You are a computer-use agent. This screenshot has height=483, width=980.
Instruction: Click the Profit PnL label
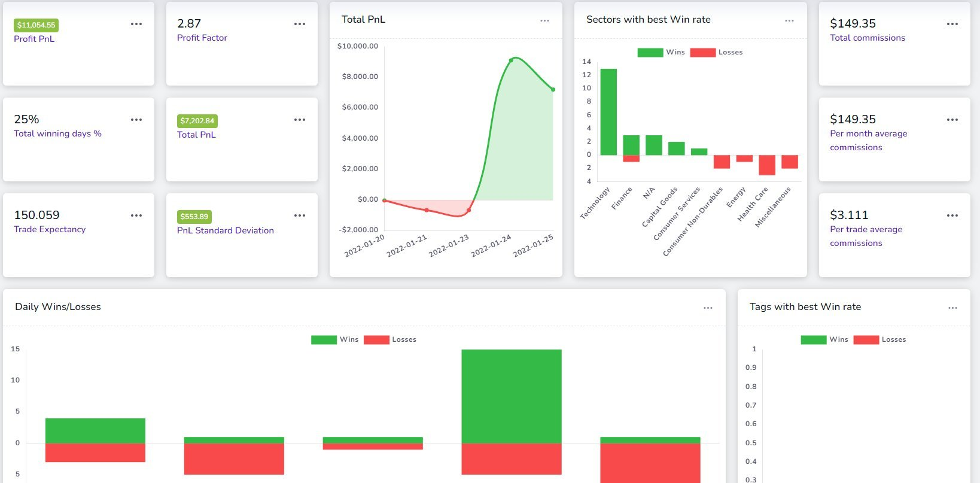pos(34,39)
